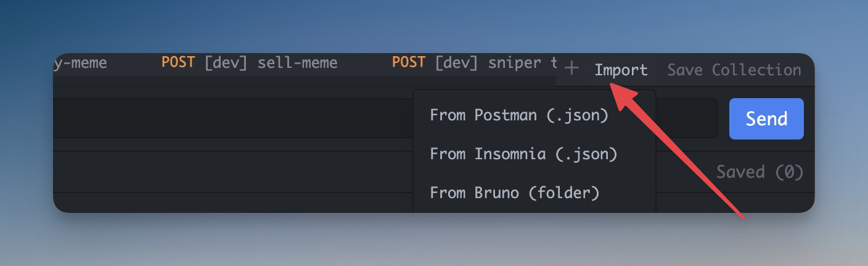The image size is (868, 266).
Task: Click the URL field beside the Send button
Action: point(686,118)
